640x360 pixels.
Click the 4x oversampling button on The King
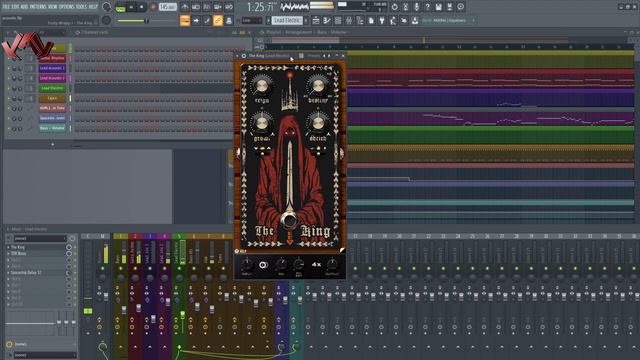pyautogui.click(x=316, y=264)
